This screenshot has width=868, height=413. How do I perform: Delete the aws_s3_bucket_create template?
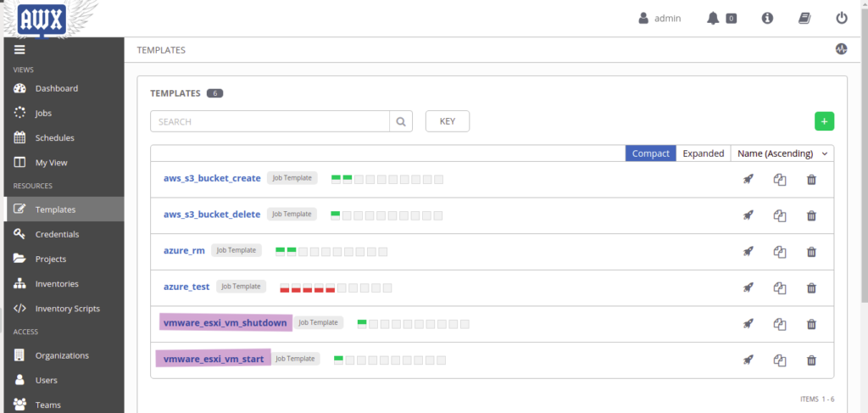pyautogui.click(x=811, y=180)
